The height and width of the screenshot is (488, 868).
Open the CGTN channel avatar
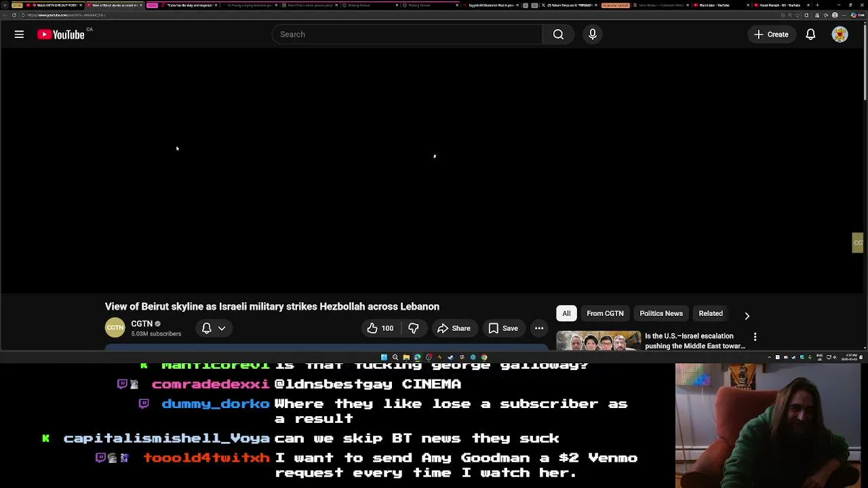115,328
